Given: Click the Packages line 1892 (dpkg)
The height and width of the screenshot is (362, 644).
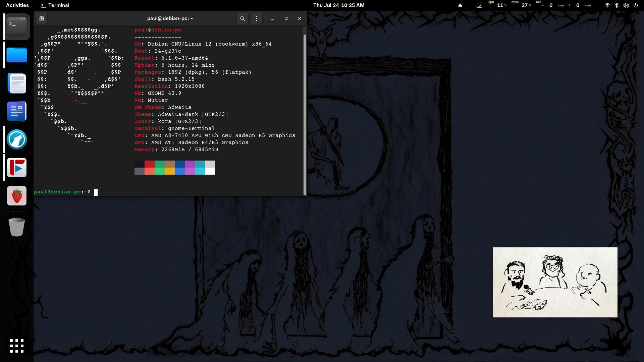Looking at the screenshot, I should coord(193,72).
